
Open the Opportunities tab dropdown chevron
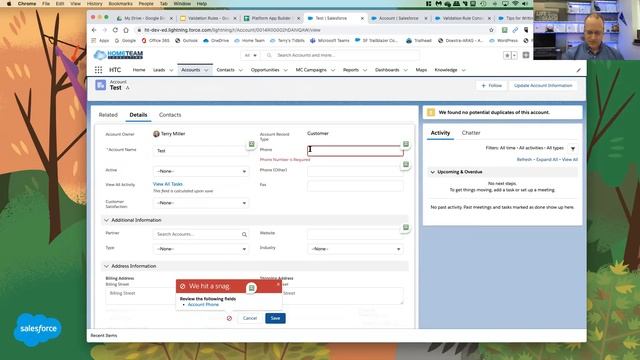pos(285,70)
